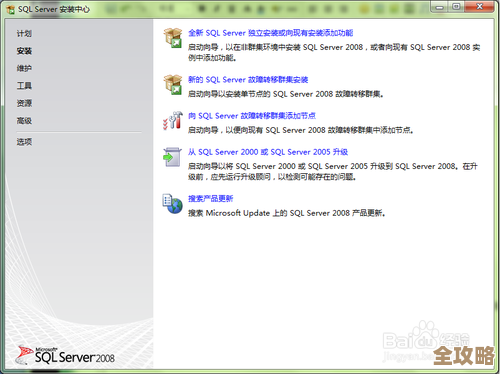Open the 工具 sidebar page

[24, 86]
